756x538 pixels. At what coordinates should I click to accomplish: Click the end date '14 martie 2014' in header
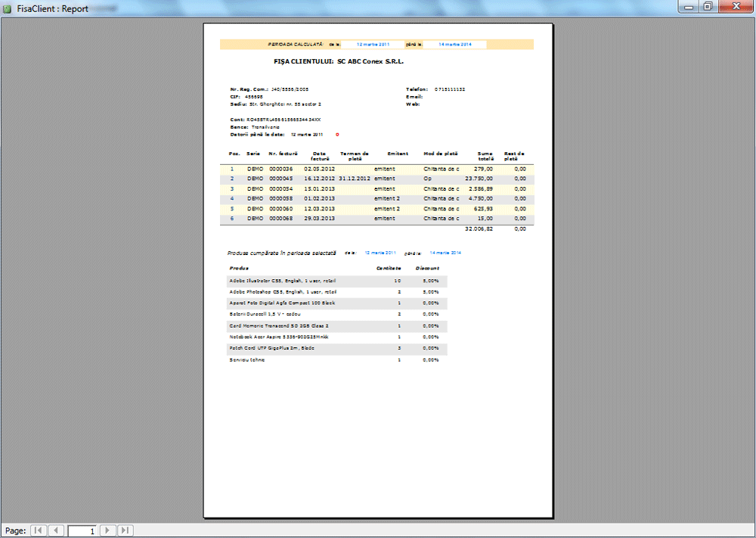tap(456, 45)
